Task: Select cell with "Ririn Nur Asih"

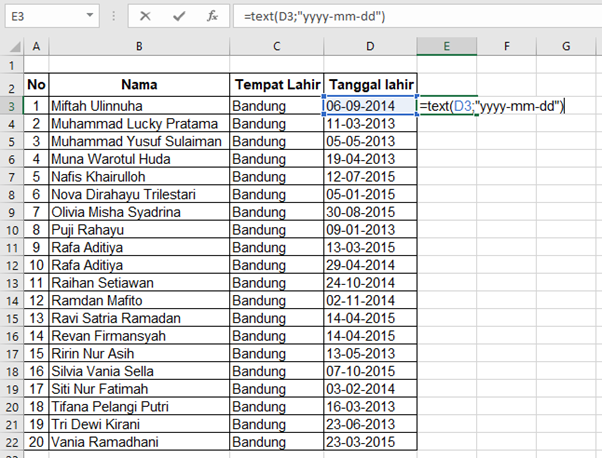Action: [x=139, y=353]
